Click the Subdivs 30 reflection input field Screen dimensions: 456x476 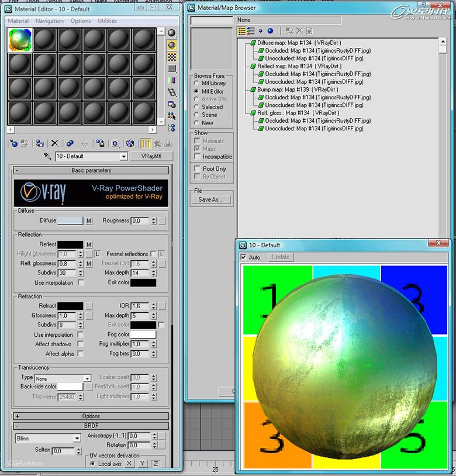pyautogui.click(x=67, y=273)
